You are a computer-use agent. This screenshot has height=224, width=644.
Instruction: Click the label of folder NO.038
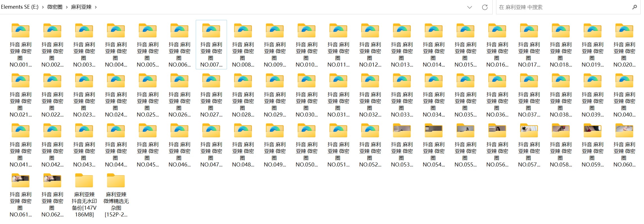pos(561,104)
